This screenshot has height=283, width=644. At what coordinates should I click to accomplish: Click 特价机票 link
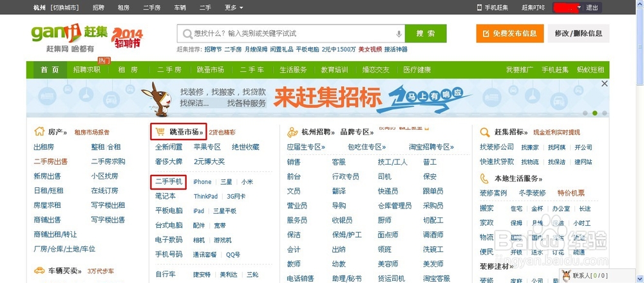click(x=571, y=193)
